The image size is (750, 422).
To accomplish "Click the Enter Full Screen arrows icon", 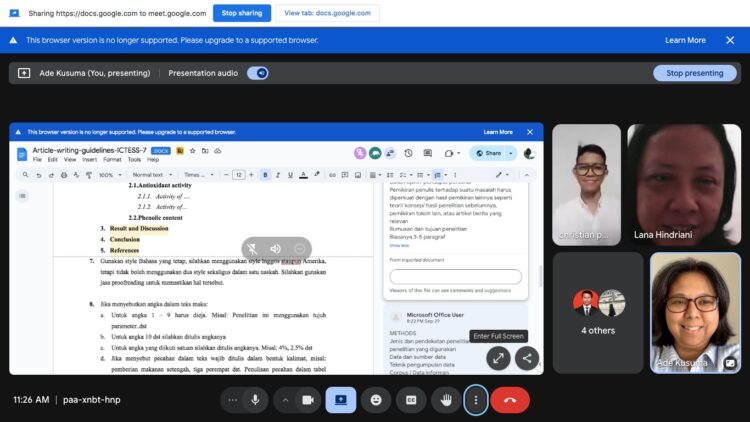I will click(x=498, y=358).
